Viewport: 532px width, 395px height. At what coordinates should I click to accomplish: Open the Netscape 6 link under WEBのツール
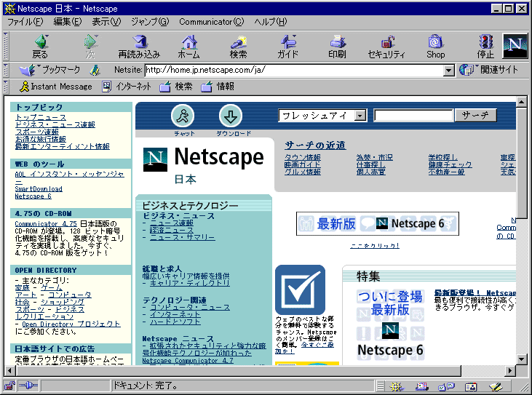(x=33, y=196)
